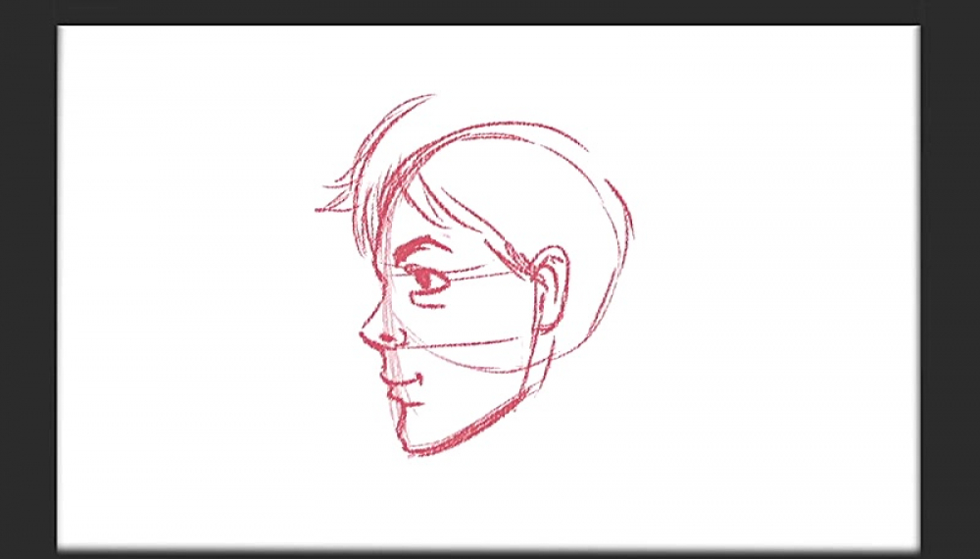Click the smiling mouth corner in the sketch
Screen dimensions: 980x559
coord(418,377)
